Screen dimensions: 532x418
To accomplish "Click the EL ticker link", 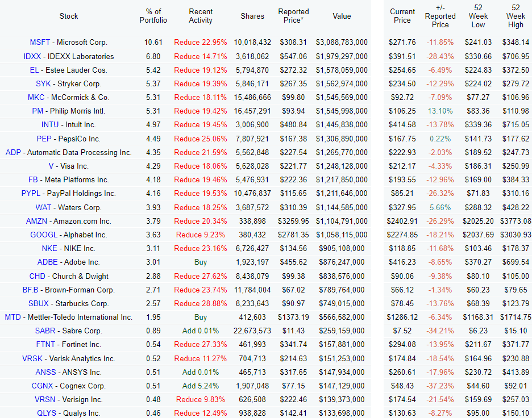I will point(34,70).
